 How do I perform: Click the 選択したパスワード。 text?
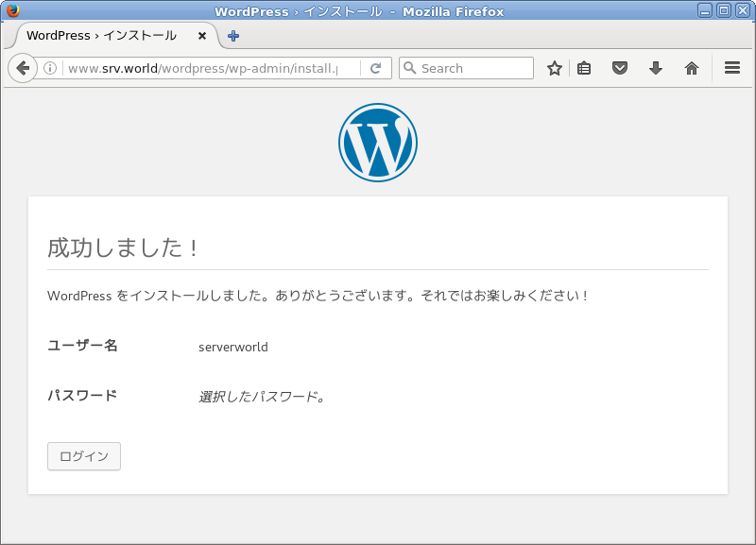[263, 397]
